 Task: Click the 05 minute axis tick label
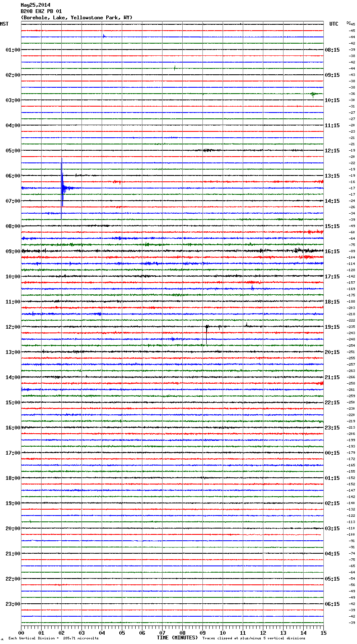(122, 633)
